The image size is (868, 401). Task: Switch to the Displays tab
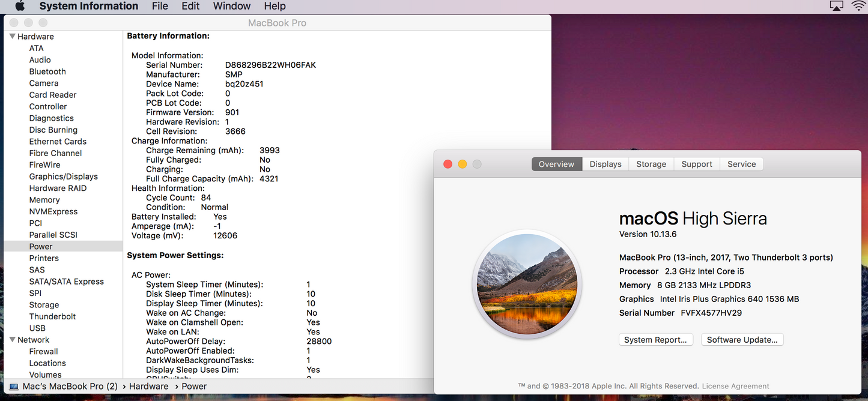point(605,164)
